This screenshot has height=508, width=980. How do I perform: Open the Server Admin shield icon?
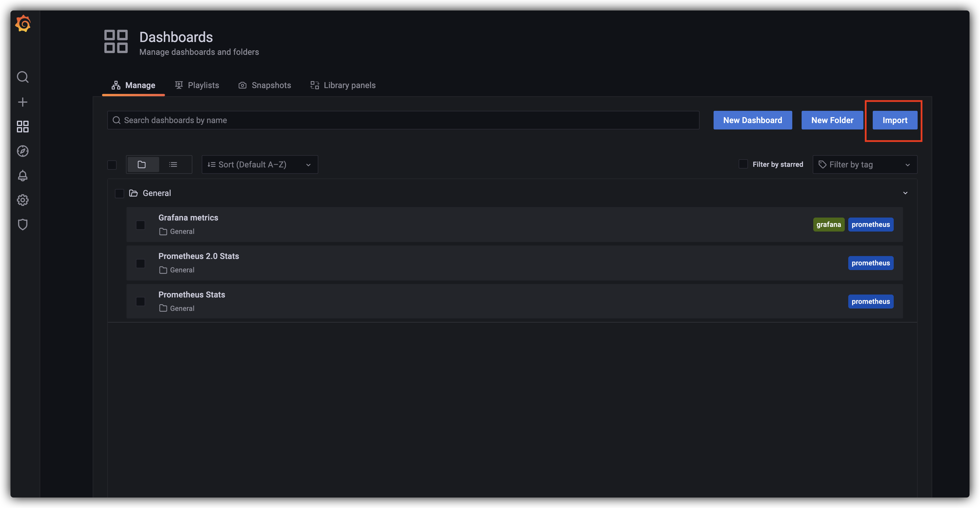[x=23, y=225]
